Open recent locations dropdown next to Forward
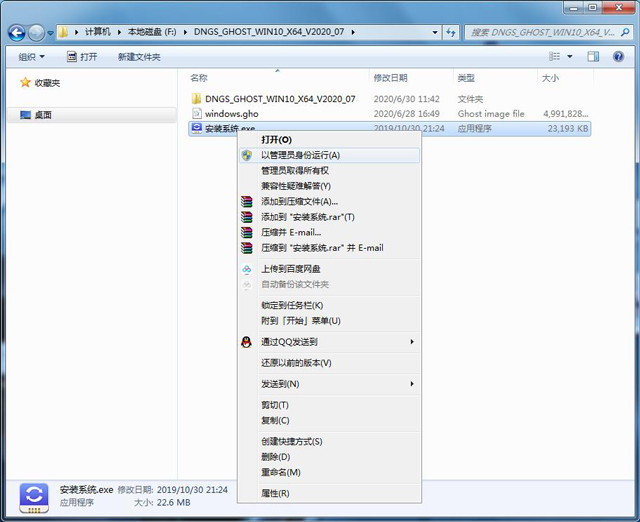This screenshot has height=522, width=640. coord(50,33)
